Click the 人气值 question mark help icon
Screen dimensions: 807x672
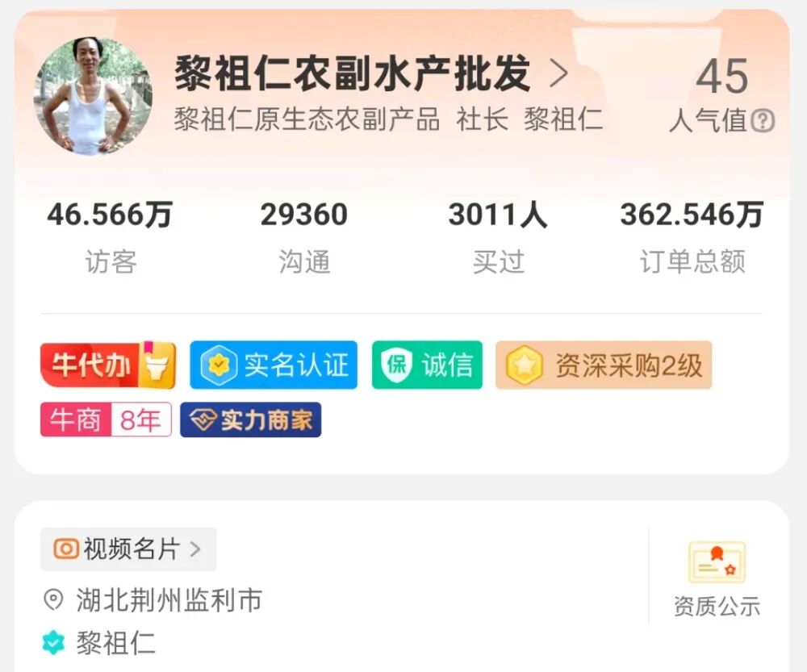pyautogui.click(x=763, y=122)
